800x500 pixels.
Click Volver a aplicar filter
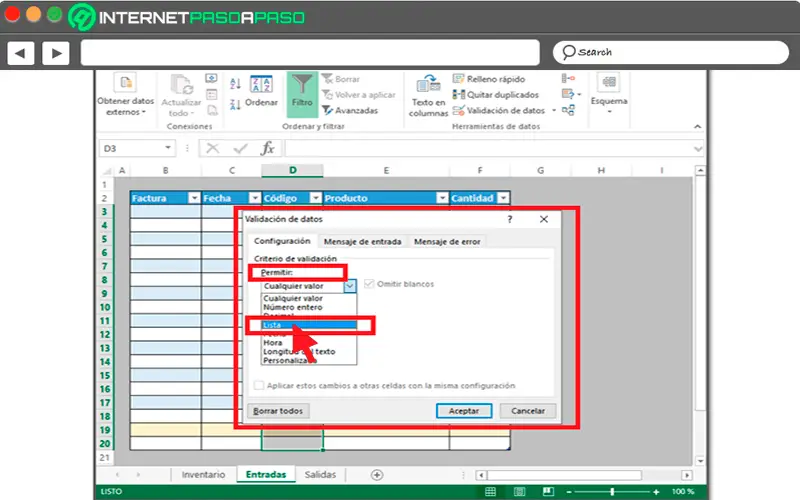click(x=358, y=95)
